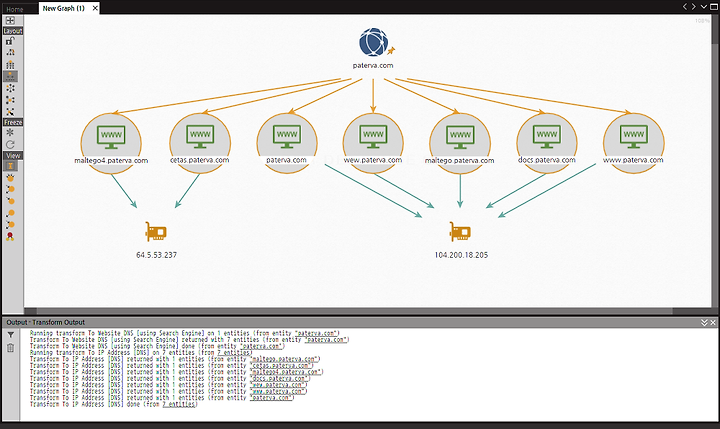Select the paterva.com website entity
Viewport: 720px width, 429px height.
(x=287, y=143)
